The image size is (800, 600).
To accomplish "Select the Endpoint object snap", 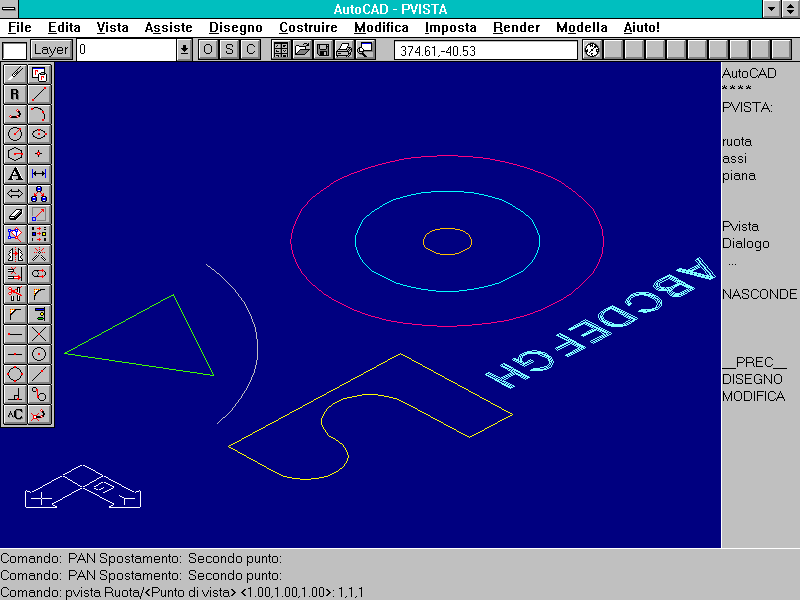I will coord(15,334).
